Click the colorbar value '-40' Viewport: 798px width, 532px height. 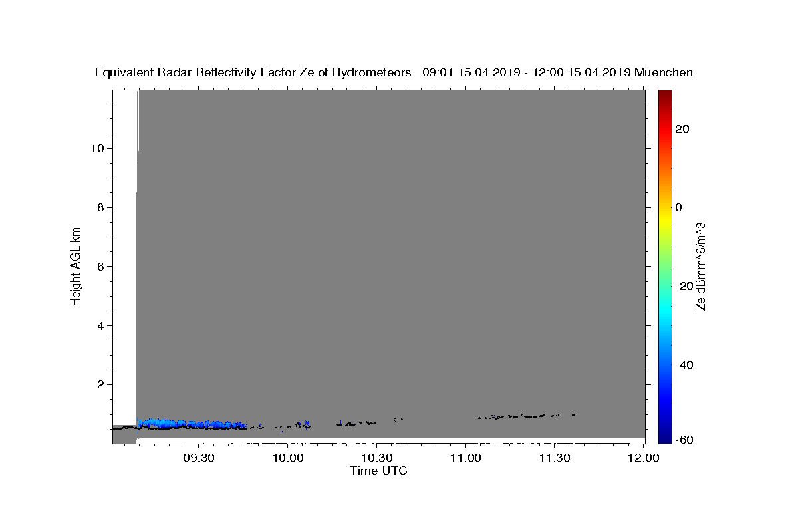(x=684, y=365)
